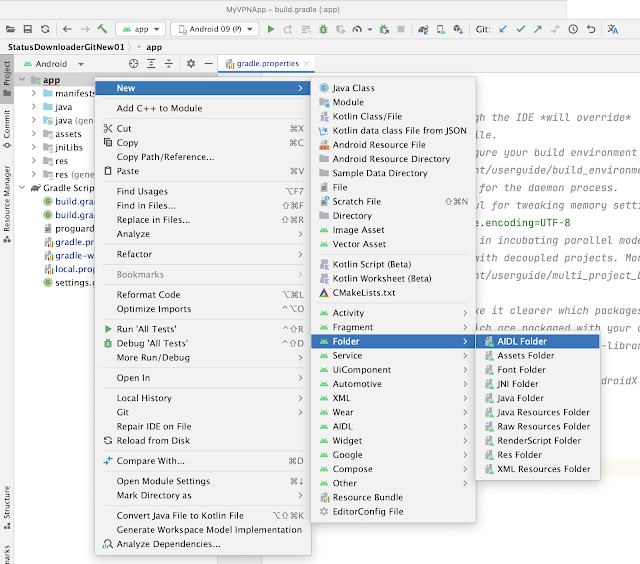
Task: Select AIDL Folder option
Action: pos(538,341)
